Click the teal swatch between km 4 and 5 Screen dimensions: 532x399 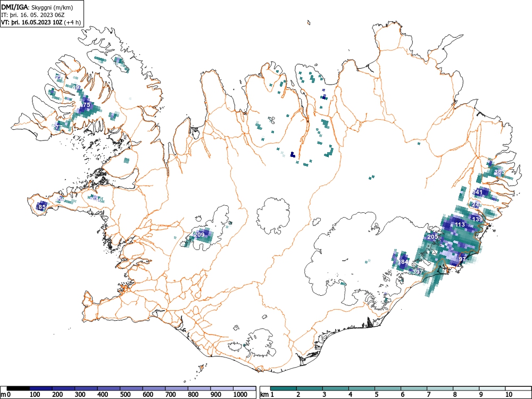[x=362, y=388]
